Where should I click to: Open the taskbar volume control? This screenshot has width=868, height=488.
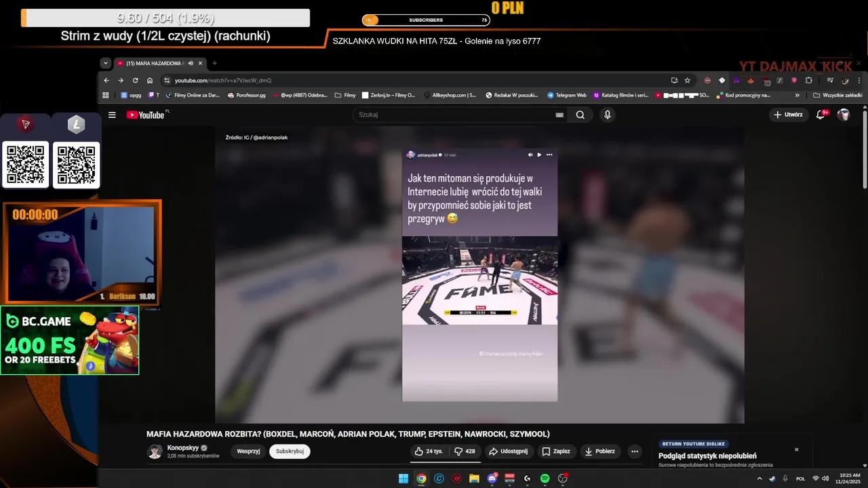pos(825,479)
